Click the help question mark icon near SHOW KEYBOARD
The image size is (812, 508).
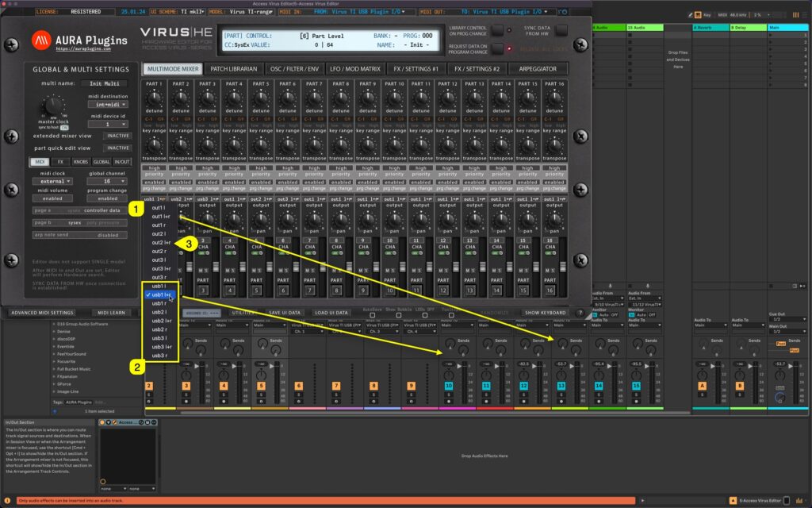[x=580, y=312]
